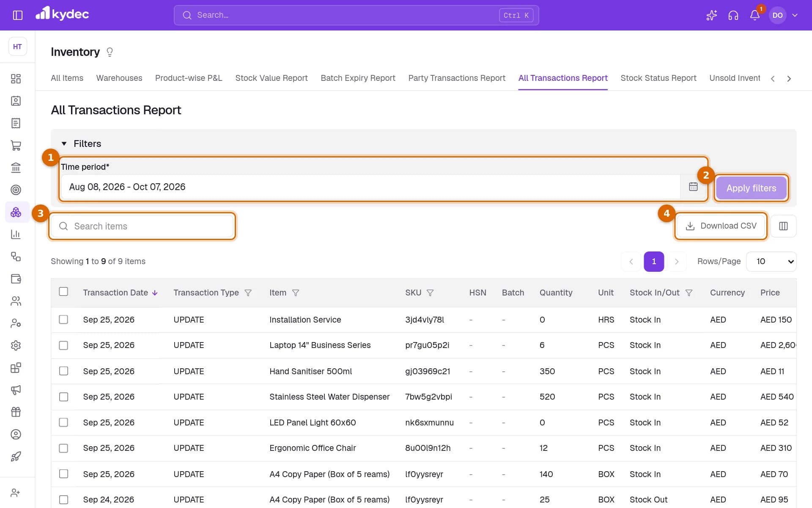The image size is (812, 508).
Task: Toggle the sidebar panel icon
Action: [17, 15]
